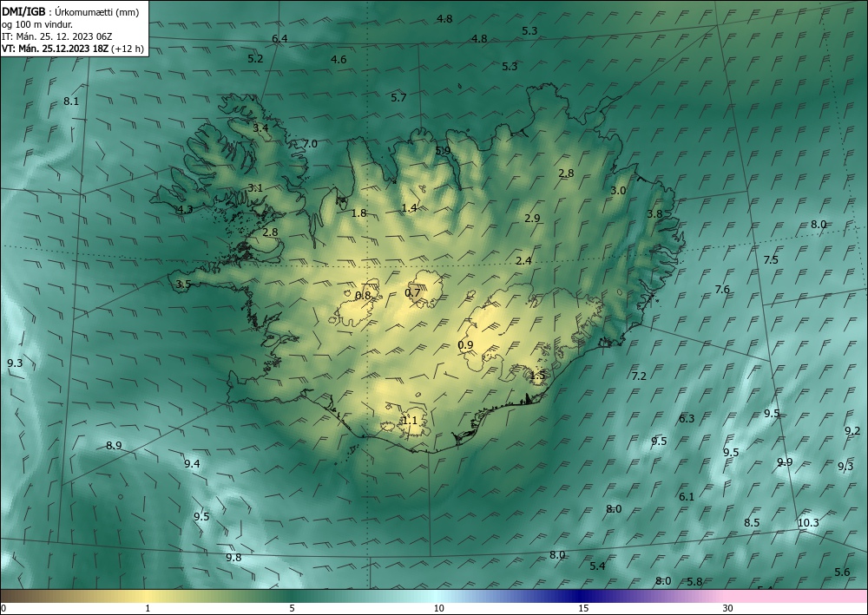Click the 8.9 value southwest of Iceland
The width and height of the screenshot is (868, 615).
click(114, 445)
